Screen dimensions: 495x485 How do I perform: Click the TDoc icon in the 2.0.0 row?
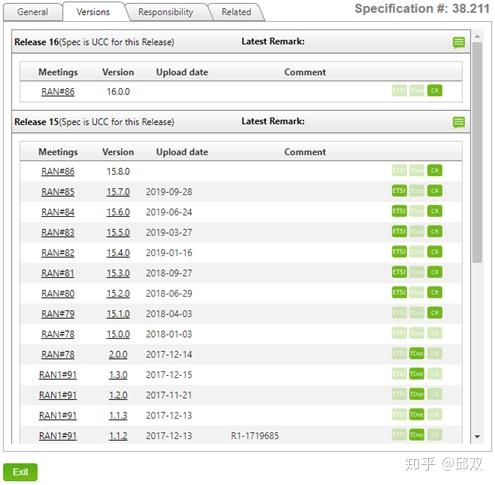pyautogui.click(x=417, y=353)
